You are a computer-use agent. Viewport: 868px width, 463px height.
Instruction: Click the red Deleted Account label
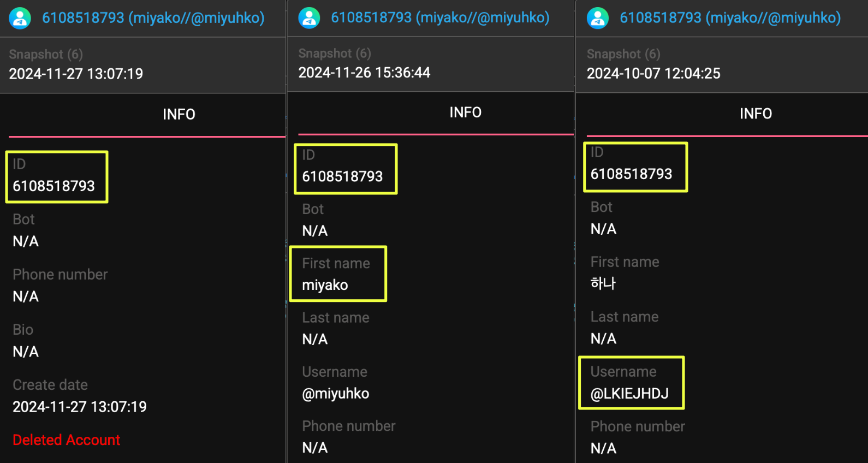(66, 440)
